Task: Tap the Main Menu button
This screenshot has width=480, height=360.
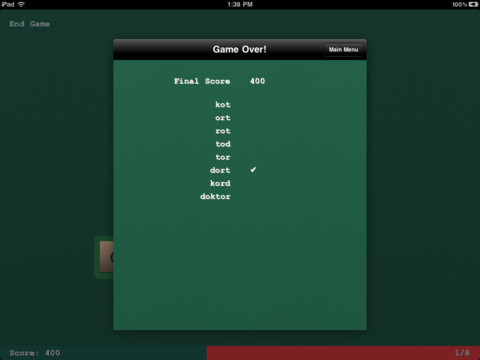Action: (343, 50)
